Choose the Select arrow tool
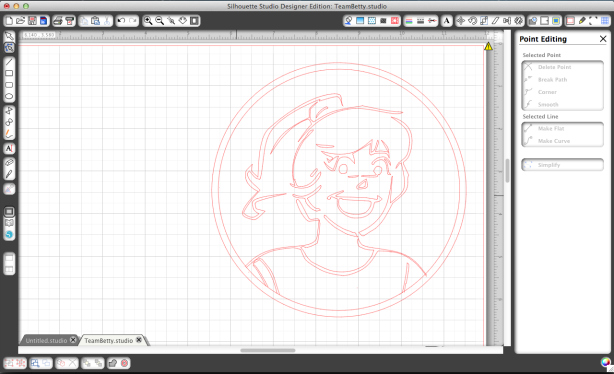Viewport: 614px width, 374px height. pyautogui.click(x=9, y=36)
